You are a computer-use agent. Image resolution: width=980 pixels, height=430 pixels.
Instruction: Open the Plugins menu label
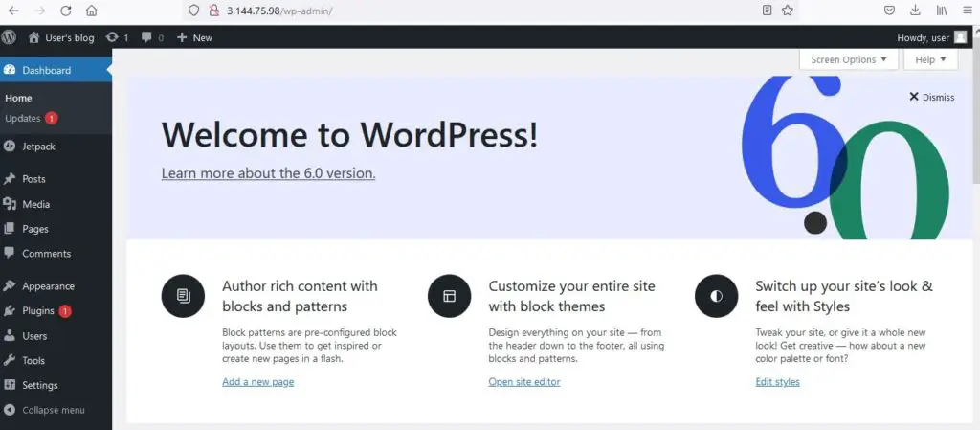tap(38, 310)
